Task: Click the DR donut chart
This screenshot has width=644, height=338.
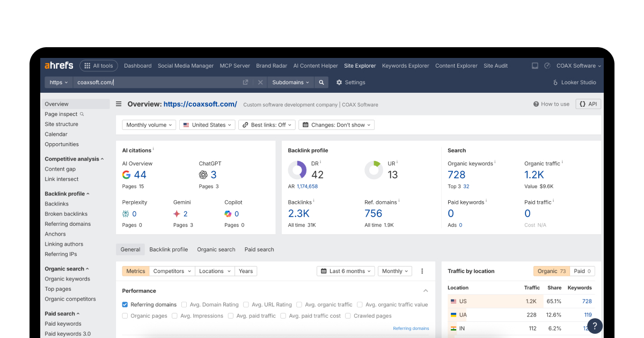Action: click(297, 170)
